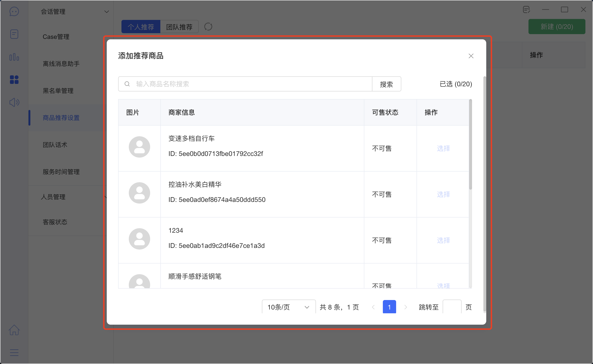Click the speaker announcement sidebar icon
The height and width of the screenshot is (364, 593).
point(14,102)
